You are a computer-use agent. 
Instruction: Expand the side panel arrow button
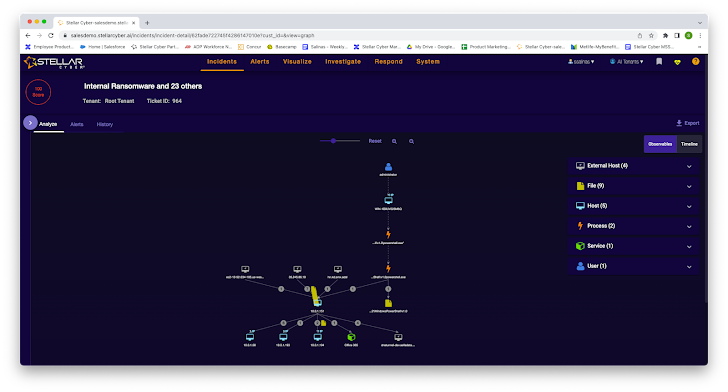click(30, 123)
